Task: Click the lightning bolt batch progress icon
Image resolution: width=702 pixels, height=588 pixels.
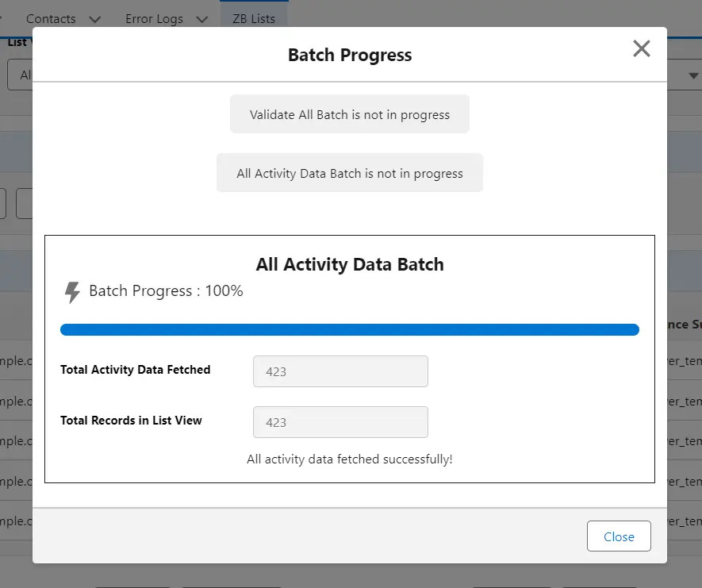Action: (72, 291)
